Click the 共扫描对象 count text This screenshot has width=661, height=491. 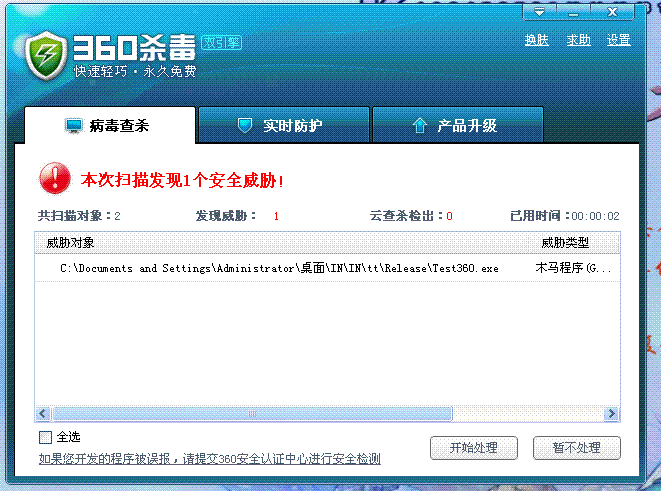79,216
